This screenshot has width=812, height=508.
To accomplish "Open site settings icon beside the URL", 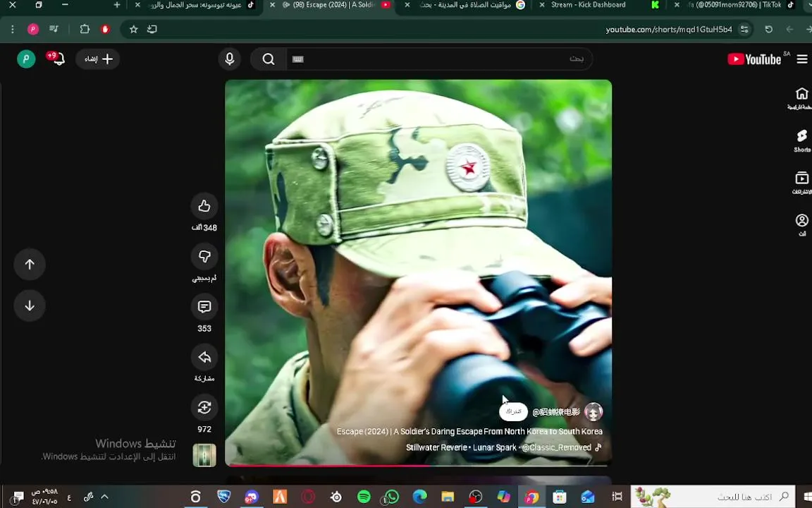I will (744, 30).
